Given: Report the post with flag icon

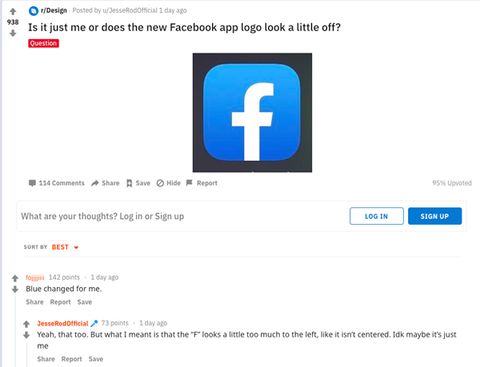Looking at the screenshot, I should pyautogui.click(x=202, y=183).
